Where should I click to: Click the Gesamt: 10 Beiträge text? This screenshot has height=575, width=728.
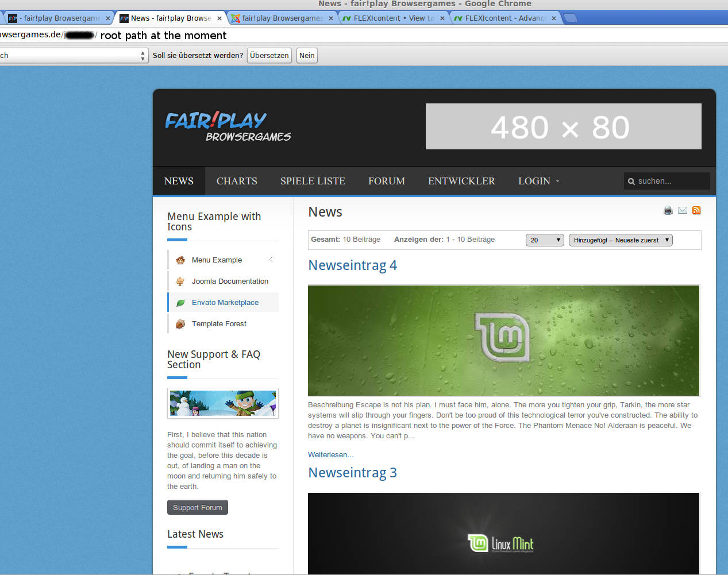tap(345, 240)
